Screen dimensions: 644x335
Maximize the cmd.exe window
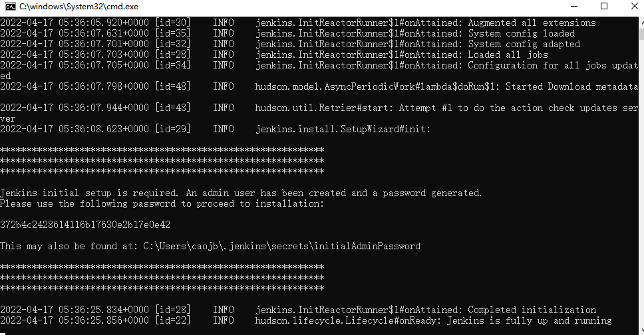click(604, 6)
